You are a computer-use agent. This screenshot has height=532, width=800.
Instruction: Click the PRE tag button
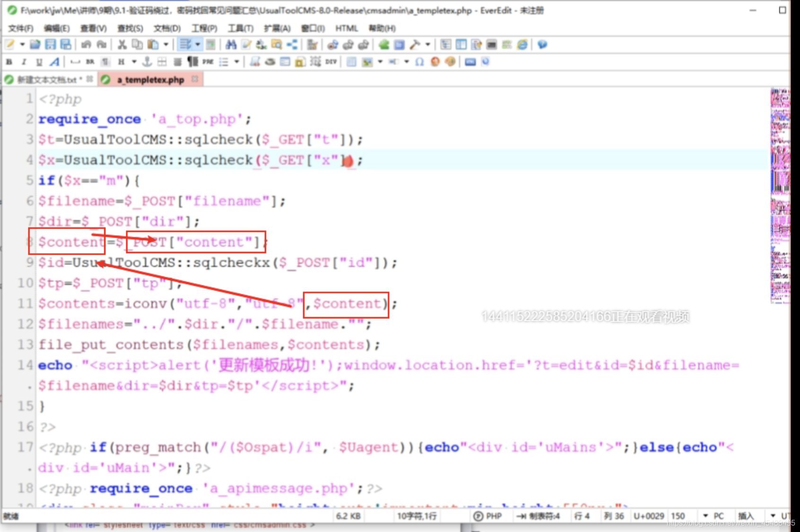[x=208, y=61]
